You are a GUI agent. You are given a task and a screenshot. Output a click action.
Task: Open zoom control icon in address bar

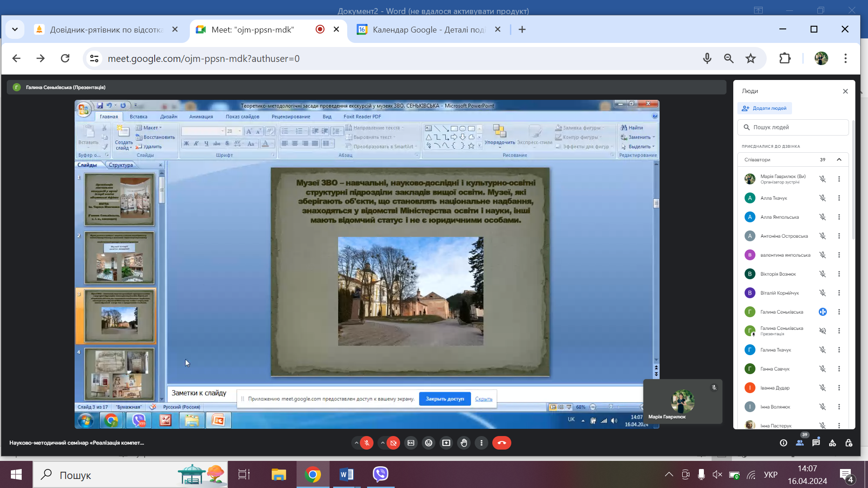click(729, 58)
